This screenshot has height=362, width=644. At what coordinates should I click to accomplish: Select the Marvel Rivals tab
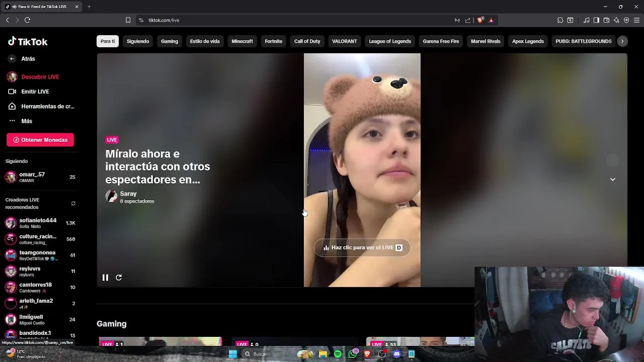486,41
